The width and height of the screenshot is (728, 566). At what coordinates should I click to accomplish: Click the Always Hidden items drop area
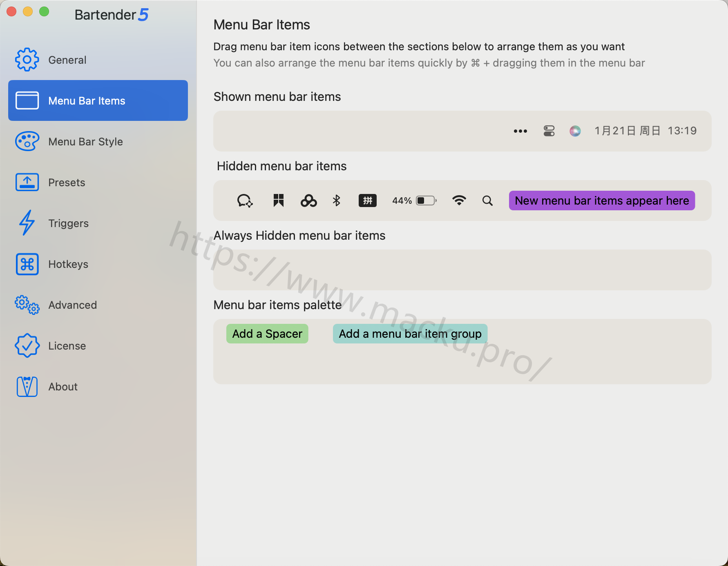tap(462, 270)
